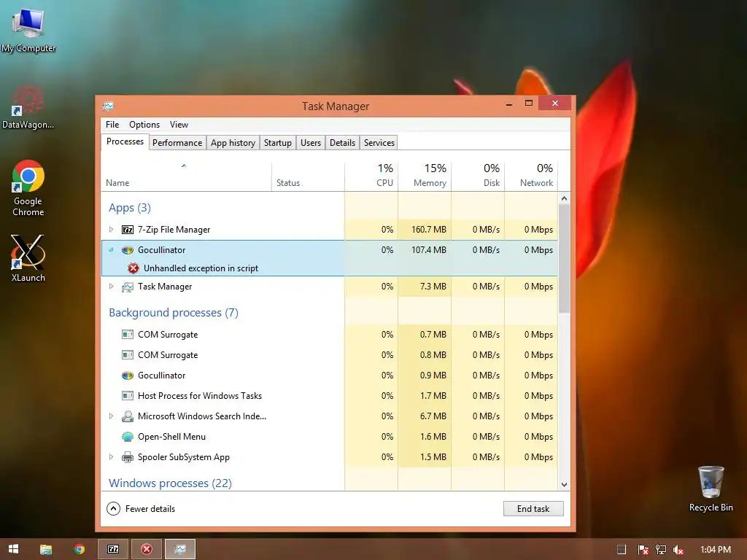Viewport: 747px width, 560px height.
Task: Switch to the error dialog taskbar button
Action: coord(147,549)
